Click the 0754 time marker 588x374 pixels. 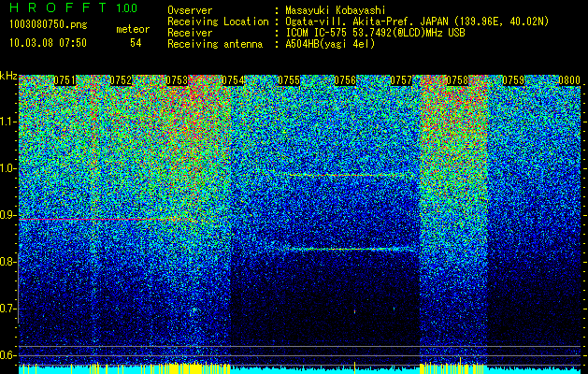pyautogui.click(x=233, y=80)
